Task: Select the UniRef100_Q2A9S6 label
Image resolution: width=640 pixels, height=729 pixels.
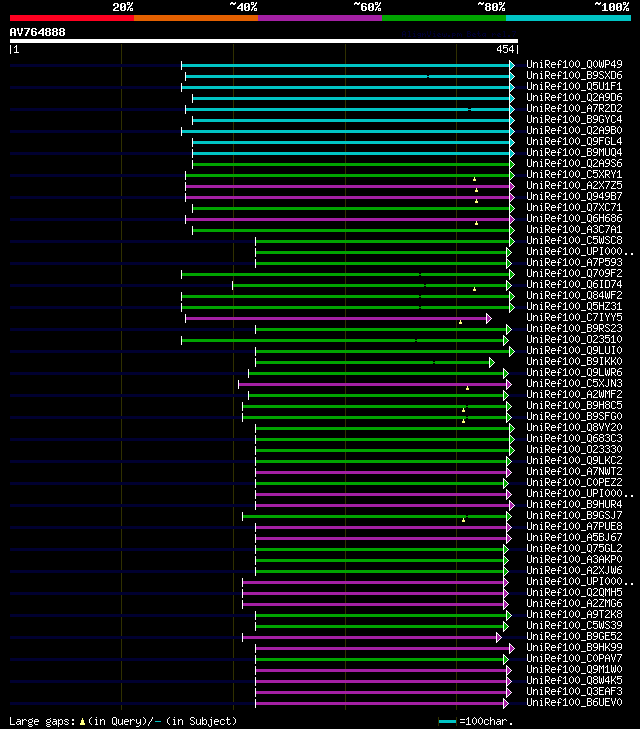Action: pyautogui.click(x=574, y=163)
